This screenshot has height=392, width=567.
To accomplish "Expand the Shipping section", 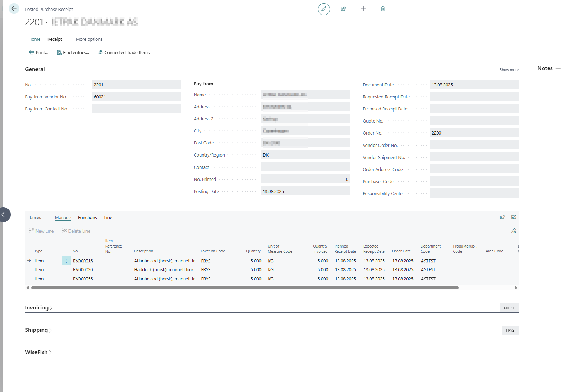I will coord(38,330).
